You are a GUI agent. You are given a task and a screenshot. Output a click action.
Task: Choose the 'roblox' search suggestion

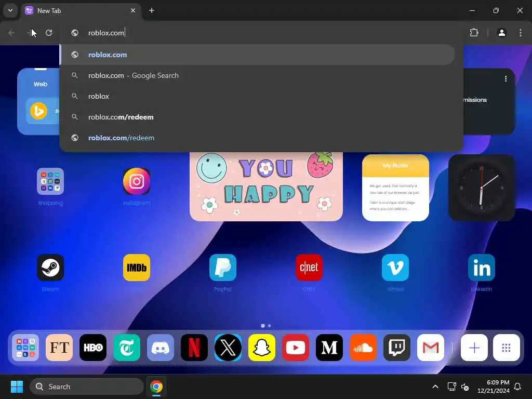pos(257,96)
